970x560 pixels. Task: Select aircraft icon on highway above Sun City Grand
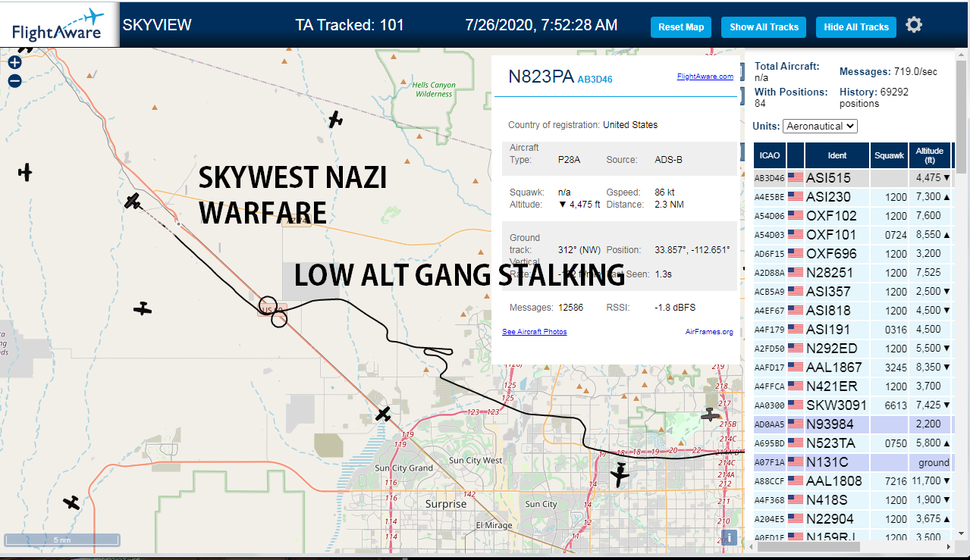click(384, 414)
